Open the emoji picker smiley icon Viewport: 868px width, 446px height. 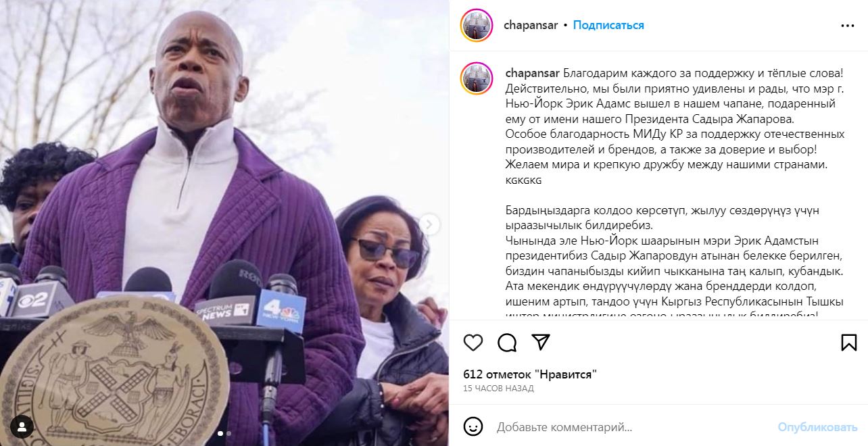tap(473, 426)
